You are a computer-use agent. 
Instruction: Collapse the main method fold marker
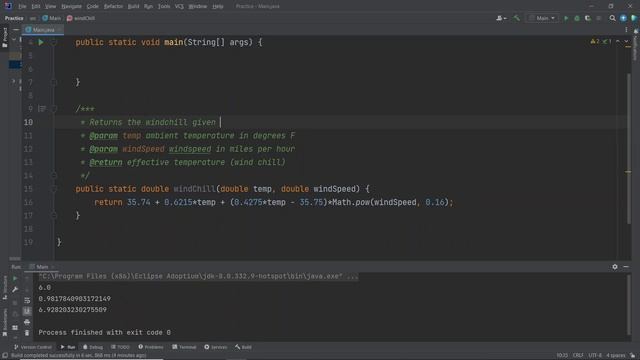pos(53,42)
